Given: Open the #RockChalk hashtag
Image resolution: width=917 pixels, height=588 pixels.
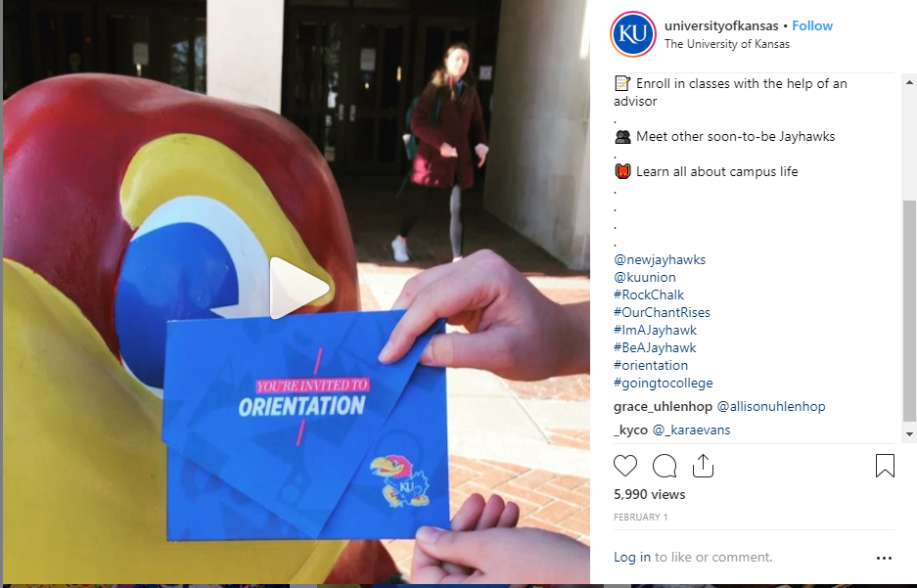Looking at the screenshot, I should pos(649,294).
